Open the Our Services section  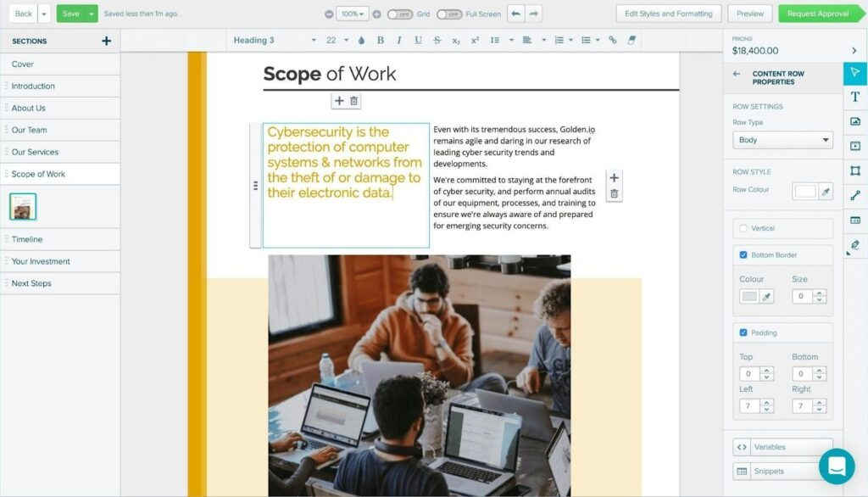click(x=35, y=152)
